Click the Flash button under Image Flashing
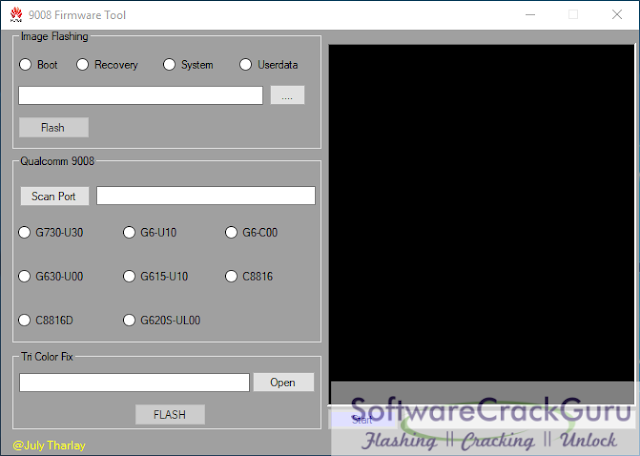 [53, 127]
